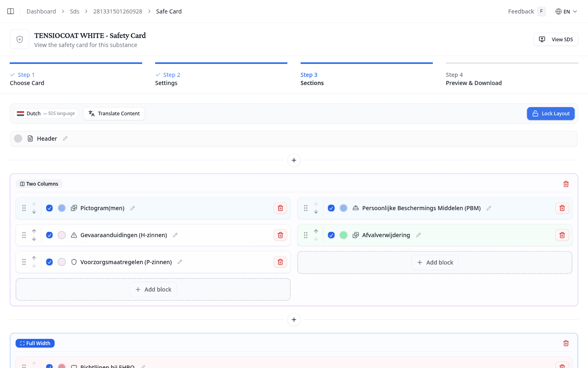588x368 pixels.
Task: Click the Full Width layout badge
Action: click(35, 343)
